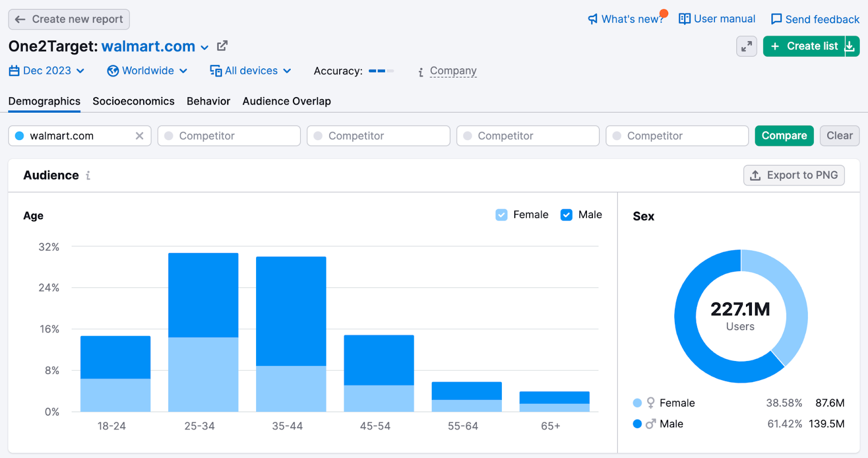Switch to the Audience Overlap tab
The height and width of the screenshot is (458, 868).
(286, 101)
